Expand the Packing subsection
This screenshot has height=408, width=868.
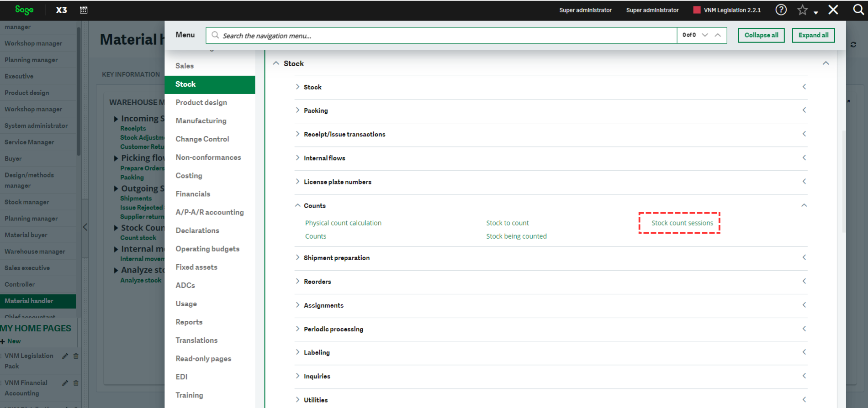(297, 110)
